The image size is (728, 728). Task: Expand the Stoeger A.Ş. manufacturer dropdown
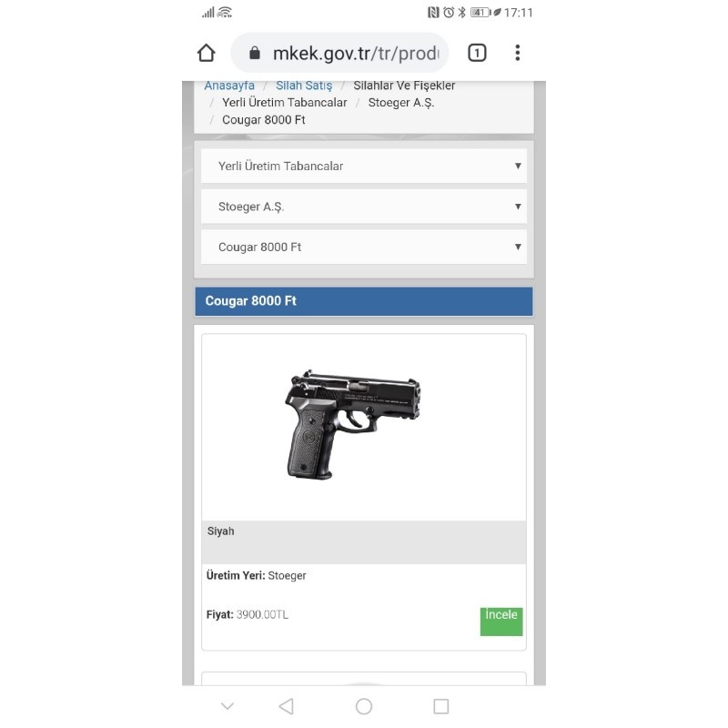click(364, 207)
